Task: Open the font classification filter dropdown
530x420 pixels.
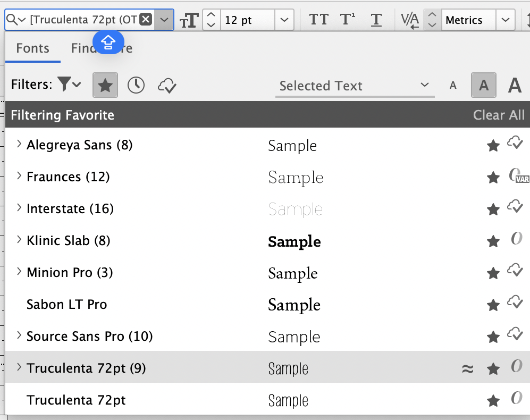Action: [x=69, y=84]
